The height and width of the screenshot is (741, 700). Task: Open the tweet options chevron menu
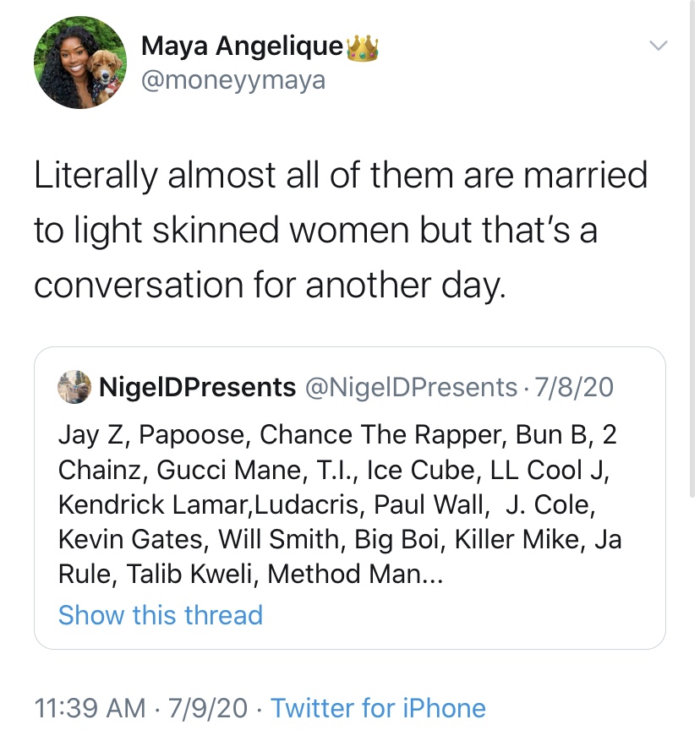pyautogui.click(x=659, y=46)
